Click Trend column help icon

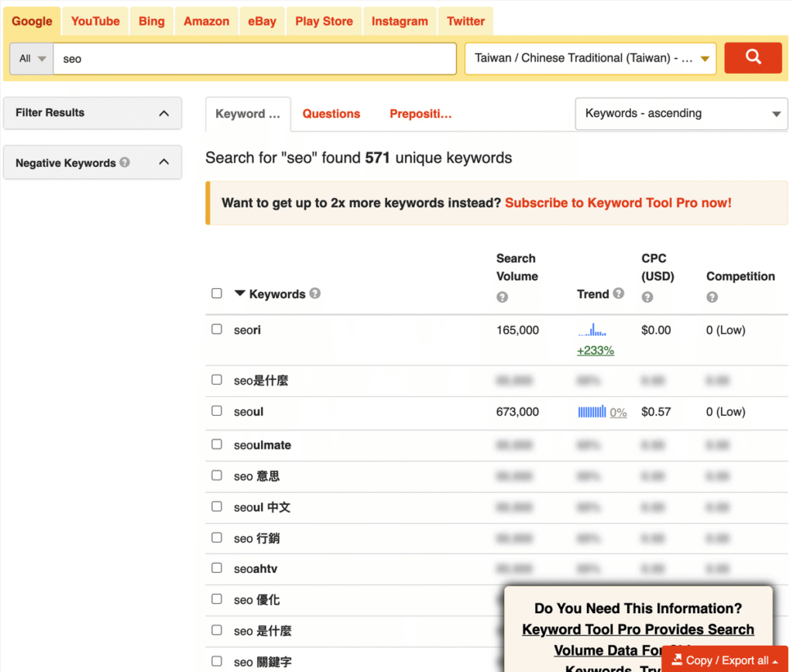(618, 293)
